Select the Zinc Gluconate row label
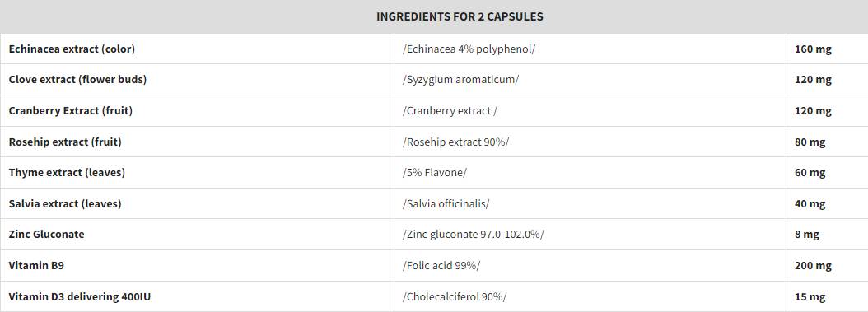Screen dimensions: 868x312 pyautogui.click(x=46, y=234)
